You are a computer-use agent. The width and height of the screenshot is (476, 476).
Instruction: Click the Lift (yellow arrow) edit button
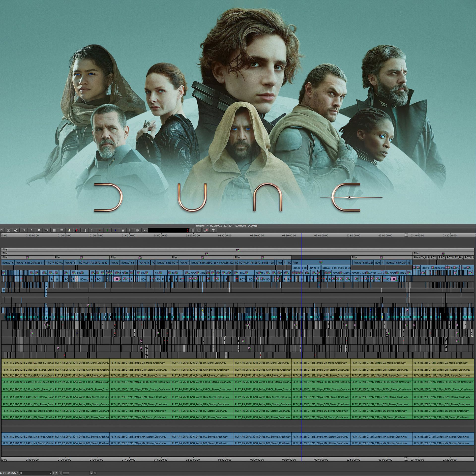(69, 230)
